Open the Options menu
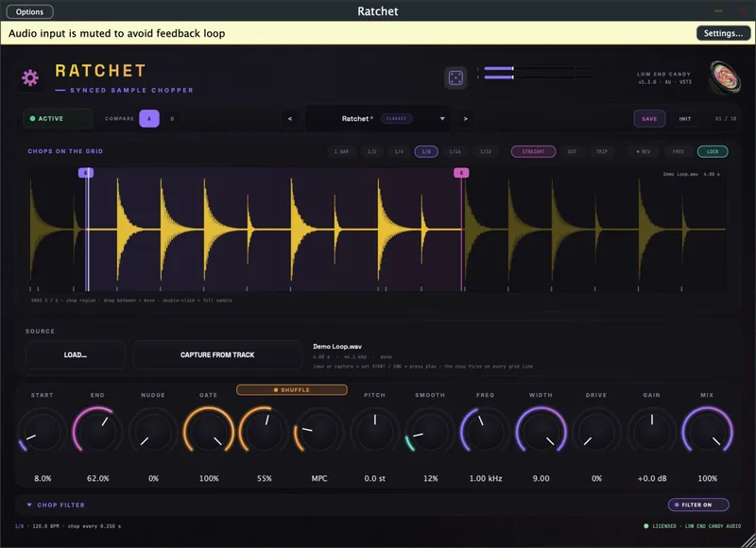Viewport: 756px width, 548px height. pos(30,11)
